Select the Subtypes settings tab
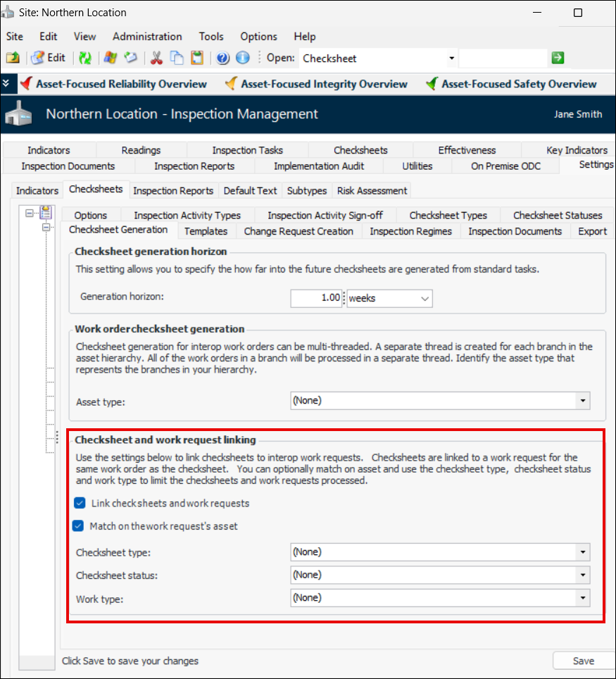616x679 pixels. [x=307, y=191]
